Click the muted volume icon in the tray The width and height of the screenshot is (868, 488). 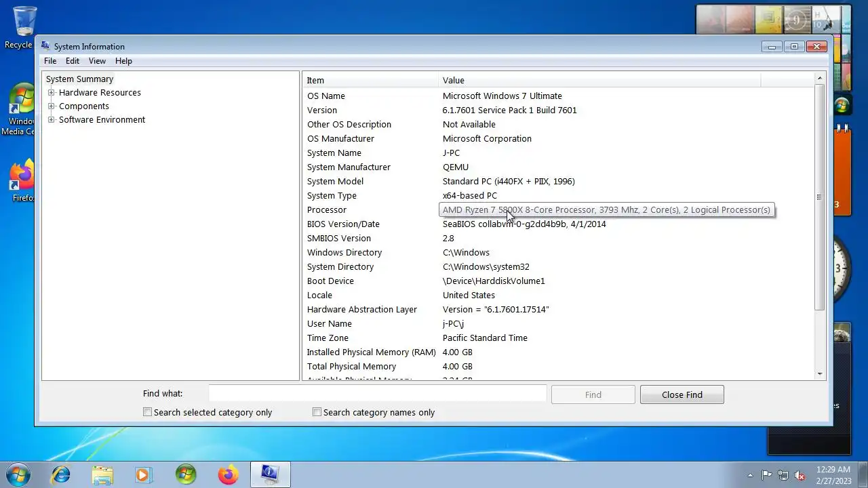point(800,475)
